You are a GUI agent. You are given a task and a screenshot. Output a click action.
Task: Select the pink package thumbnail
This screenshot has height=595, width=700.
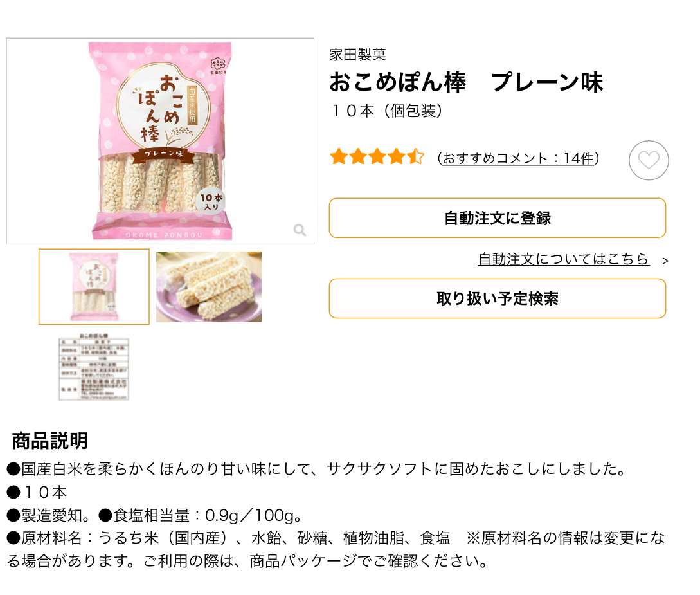(x=94, y=287)
